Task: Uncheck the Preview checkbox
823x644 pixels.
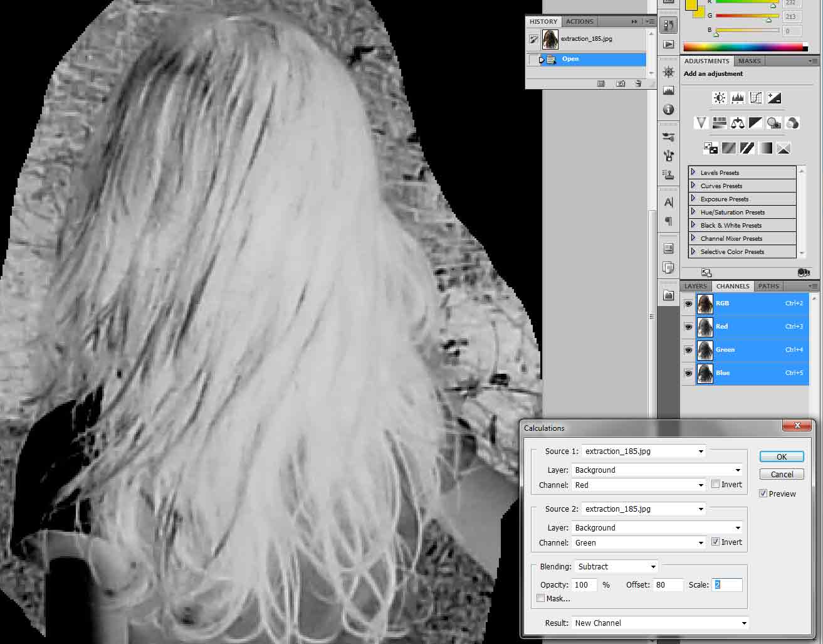Action: [763, 494]
